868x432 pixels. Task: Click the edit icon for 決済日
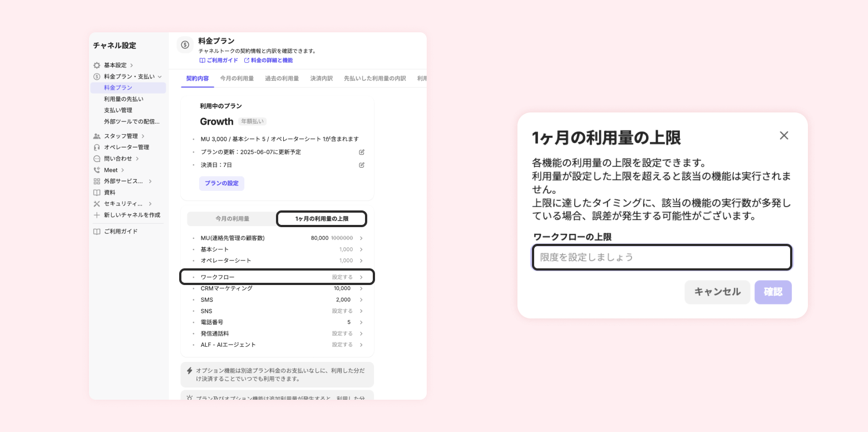(x=362, y=165)
